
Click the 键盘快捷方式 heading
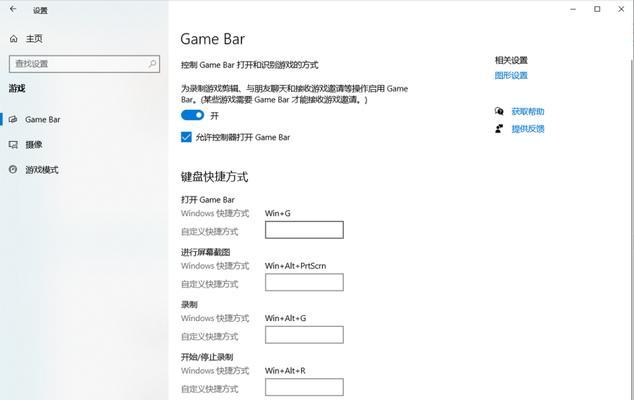tap(214, 177)
